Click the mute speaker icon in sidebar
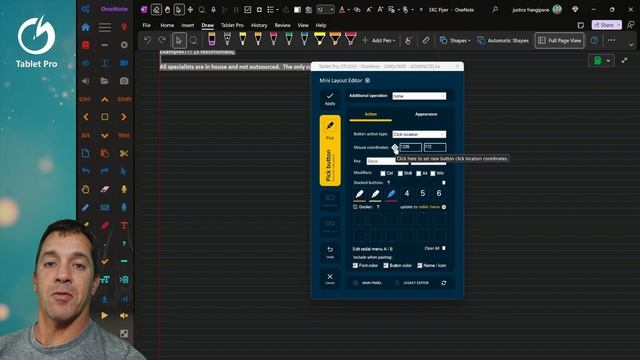Image resolution: width=640 pixels, height=360 pixels. [124, 315]
